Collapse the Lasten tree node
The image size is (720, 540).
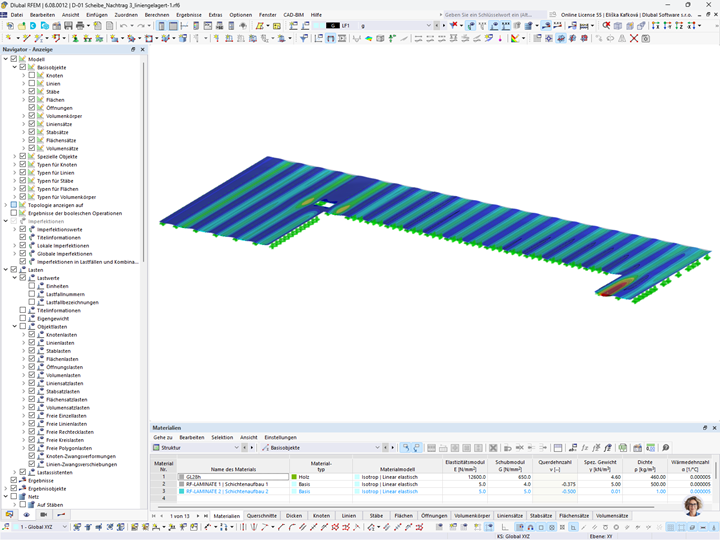[x=6, y=270]
